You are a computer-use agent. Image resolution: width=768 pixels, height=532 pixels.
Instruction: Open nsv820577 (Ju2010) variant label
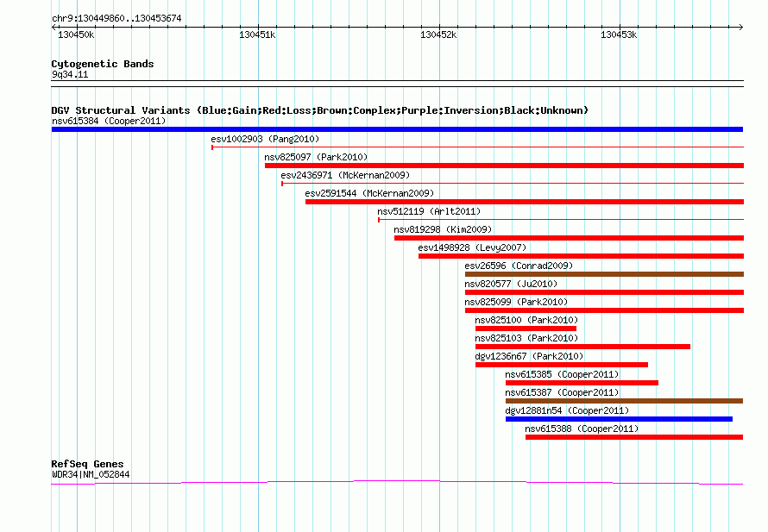pos(511,284)
